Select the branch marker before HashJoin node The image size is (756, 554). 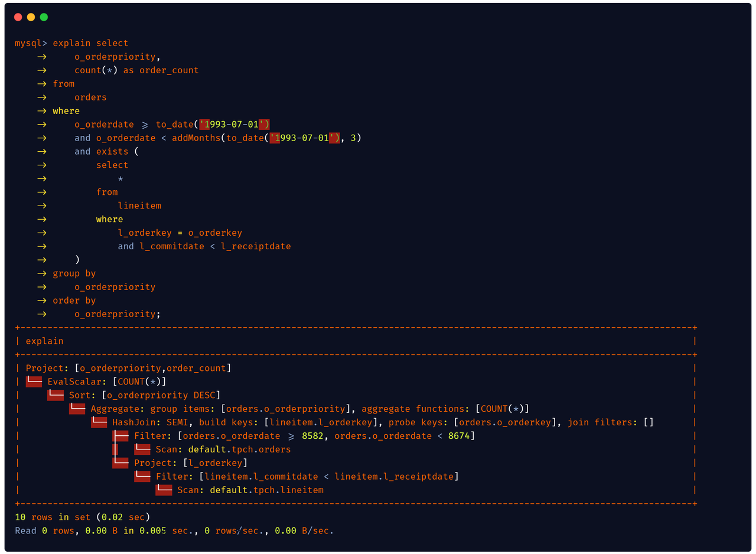pyautogui.click(x=99, y=422)
